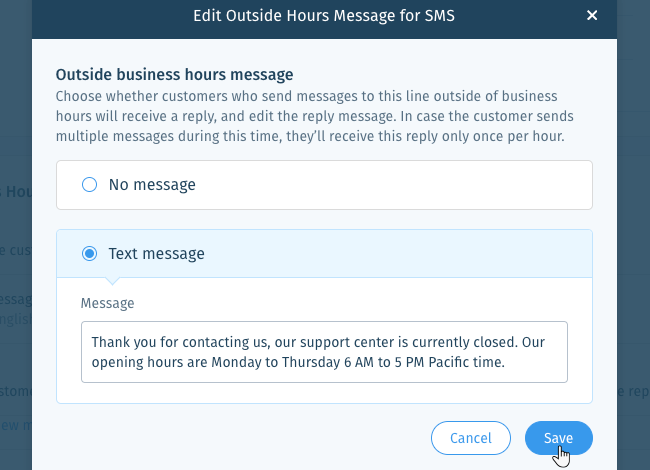This screenshot has width=650, height=470.
Task: Close the Edit Outside Hours Message dialog
Action: coord(592,16)
